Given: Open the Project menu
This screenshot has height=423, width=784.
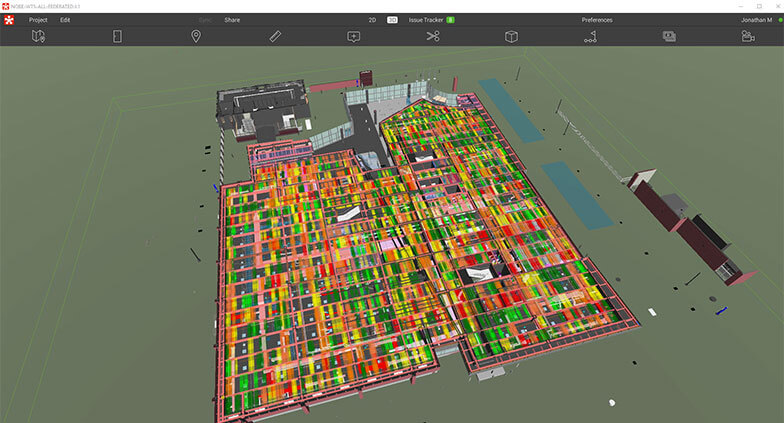Looking at the screenshot, I should (38, 19).
